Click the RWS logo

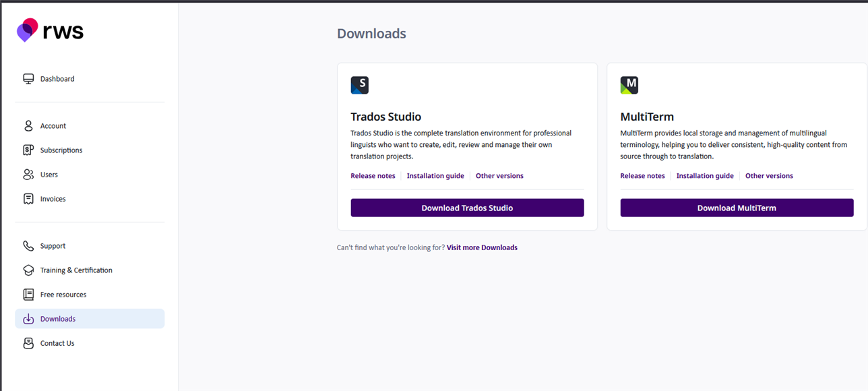(x=51, y=30)
